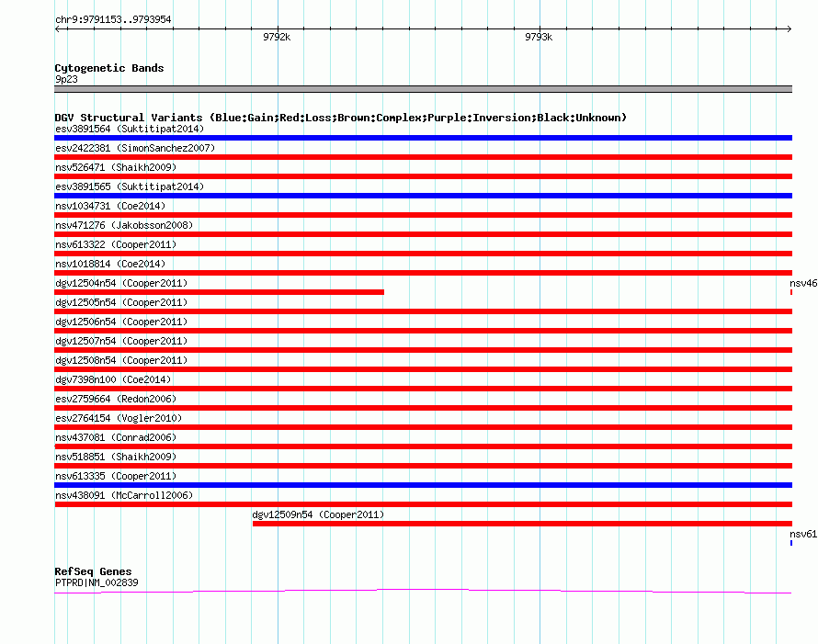Click the red nsv471276 loss bar
Screen dimensions: 818x644
[423, 234]
